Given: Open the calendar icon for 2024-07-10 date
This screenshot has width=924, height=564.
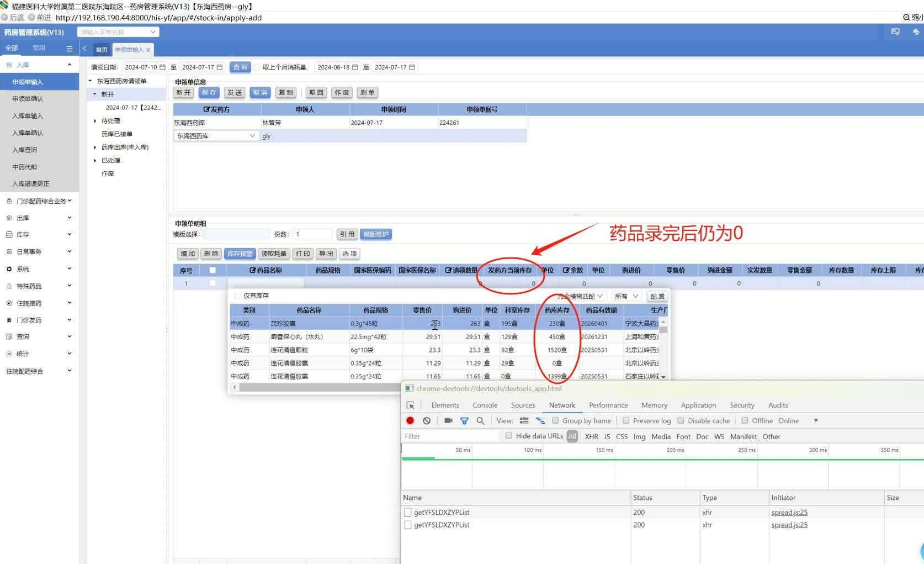Looking at the screenshot, I should click(162, 67).
